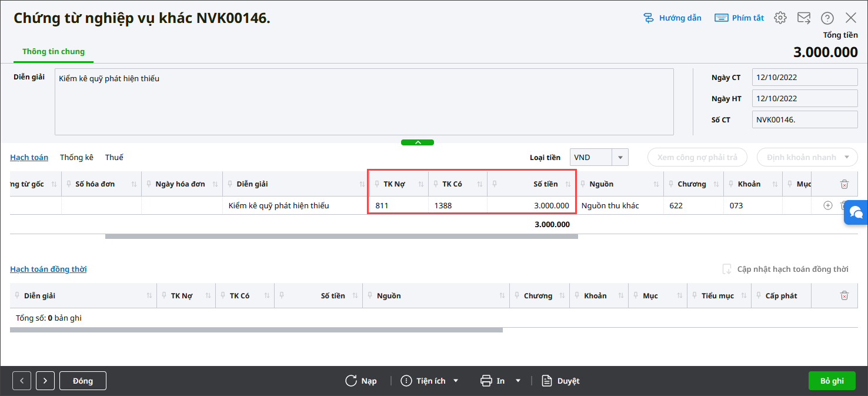This screenshot has width=868, height=396.
Task: Collapse general info with green chevron
Action: (418, 142)
